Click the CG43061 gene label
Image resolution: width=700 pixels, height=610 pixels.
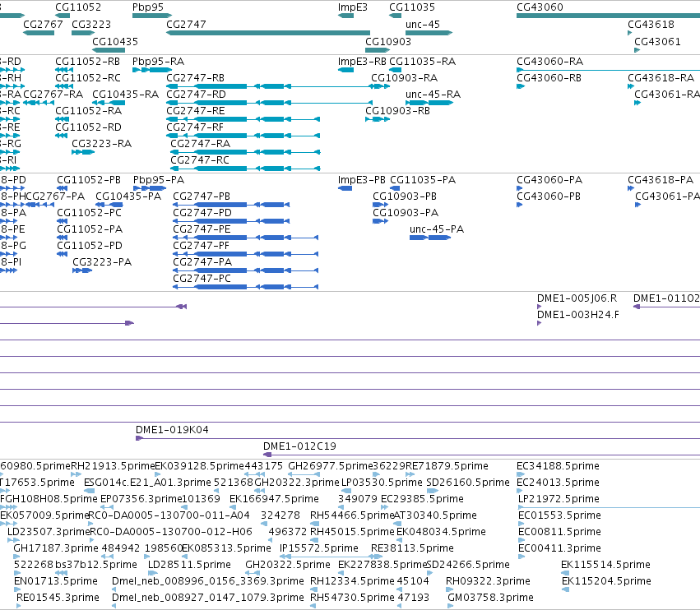(x=657, y=41)
